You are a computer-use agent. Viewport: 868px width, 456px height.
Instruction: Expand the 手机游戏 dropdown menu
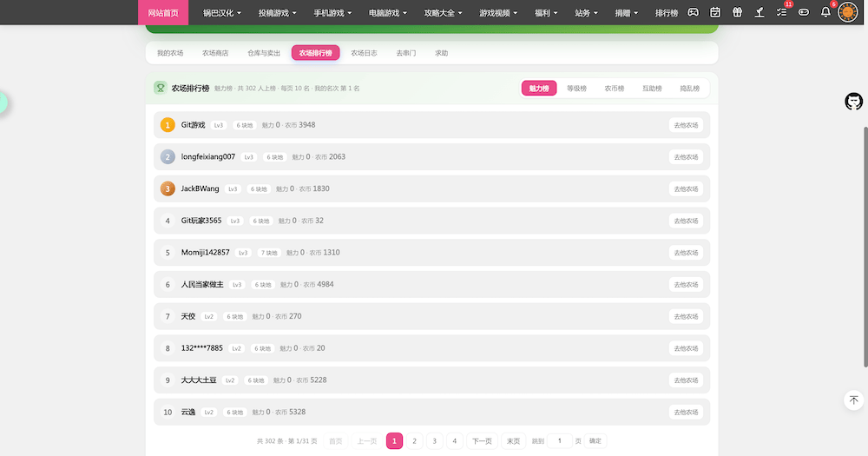[332, 13]
